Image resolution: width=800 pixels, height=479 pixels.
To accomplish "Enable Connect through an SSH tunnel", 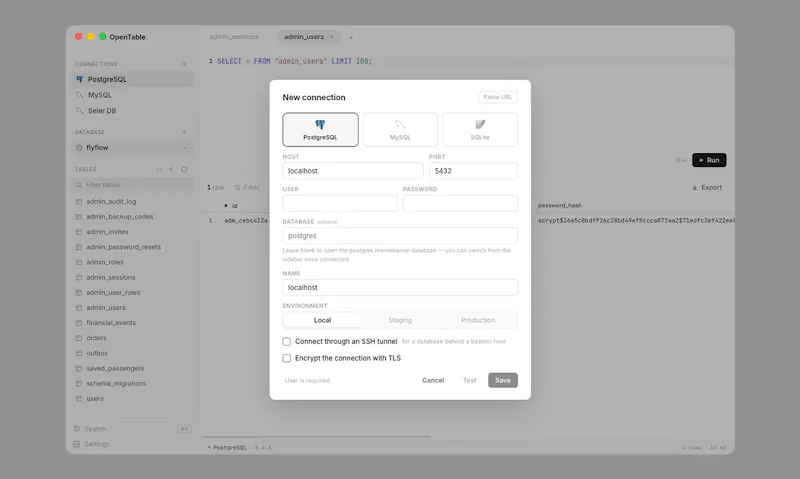I will 287,341.
